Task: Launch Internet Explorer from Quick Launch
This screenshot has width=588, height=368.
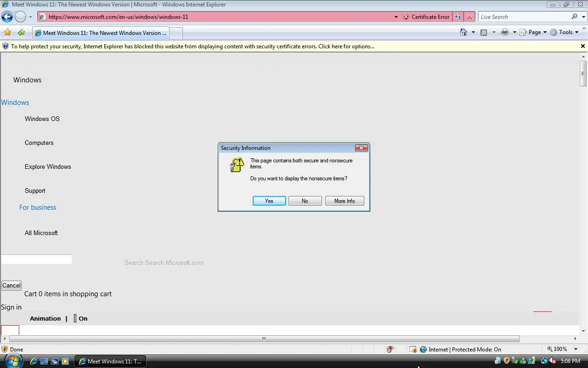Action: 34,361
